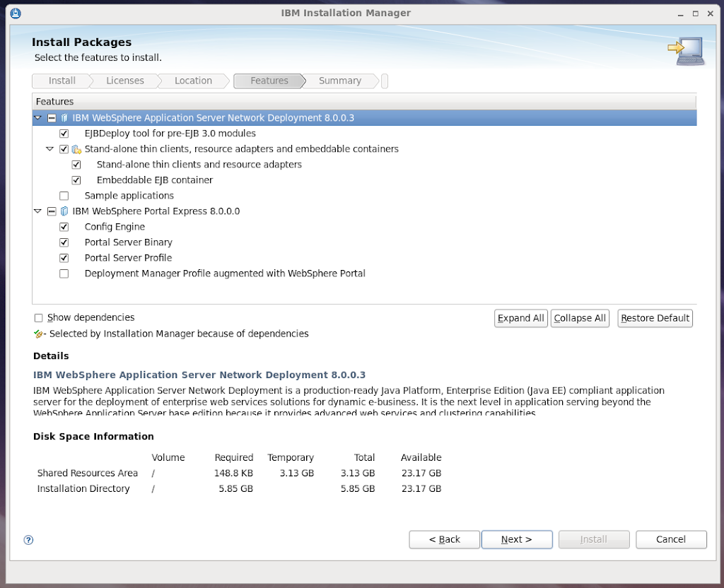Viewport: 724px width, 588px height.
Task: Click the dependency legend icon
Action: pyautogui.click(x=39, y=334)
